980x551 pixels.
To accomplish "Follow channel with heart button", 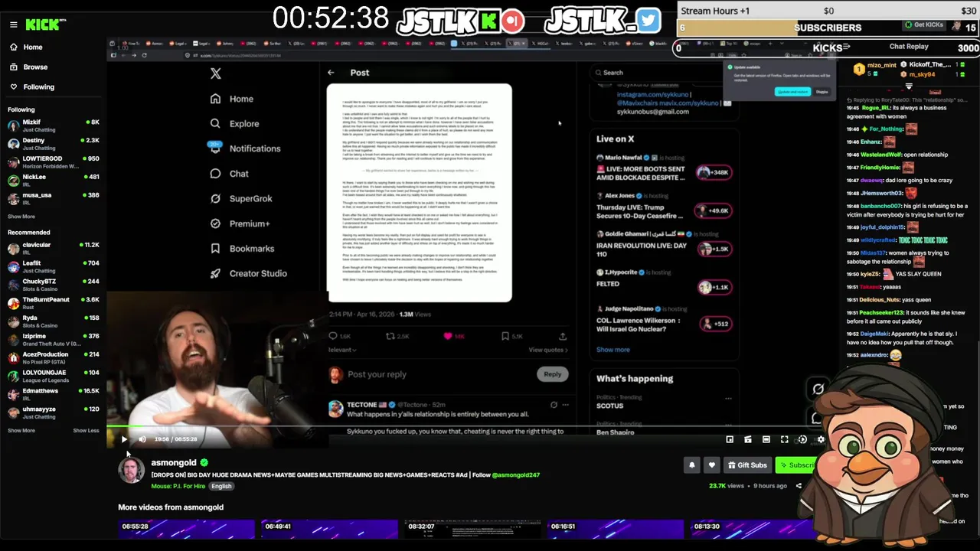I will 712,465.
